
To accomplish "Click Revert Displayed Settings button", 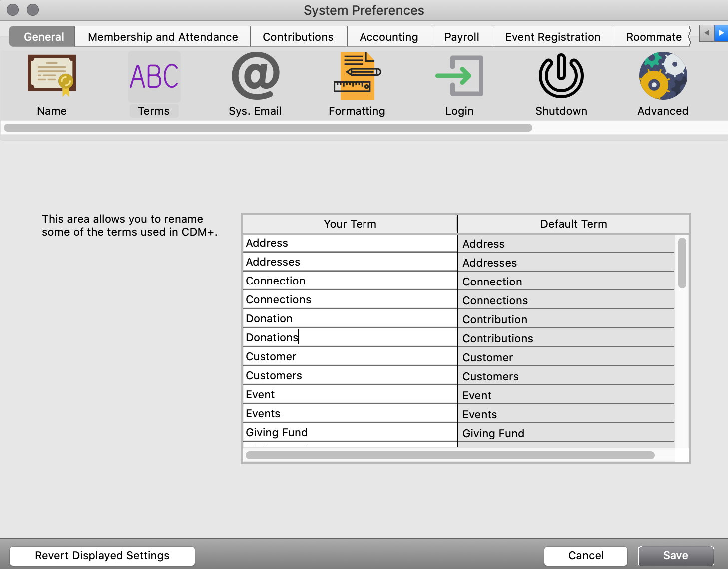I will (x=102, y=556).
